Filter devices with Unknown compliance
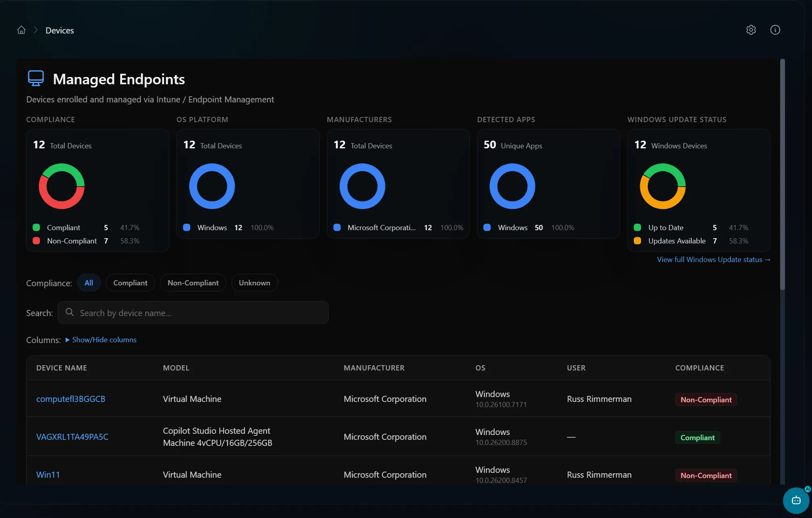 254,283
